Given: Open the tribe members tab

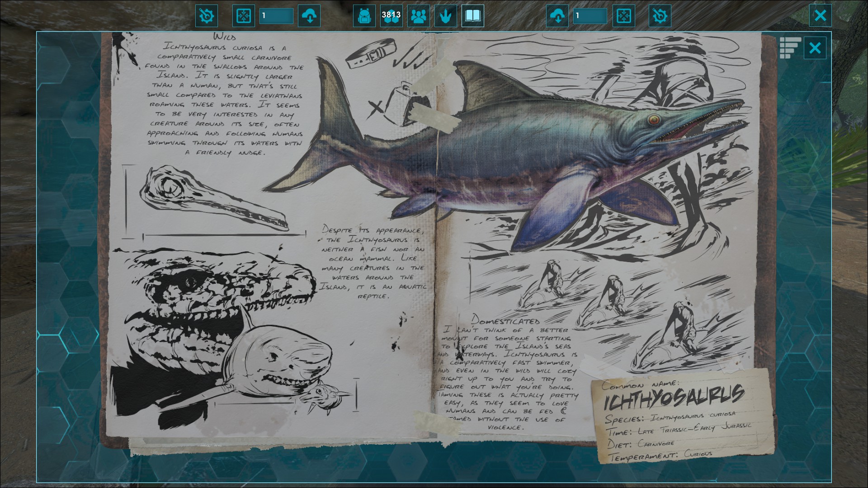Looking at the screenshot, I should pos(418,16).
